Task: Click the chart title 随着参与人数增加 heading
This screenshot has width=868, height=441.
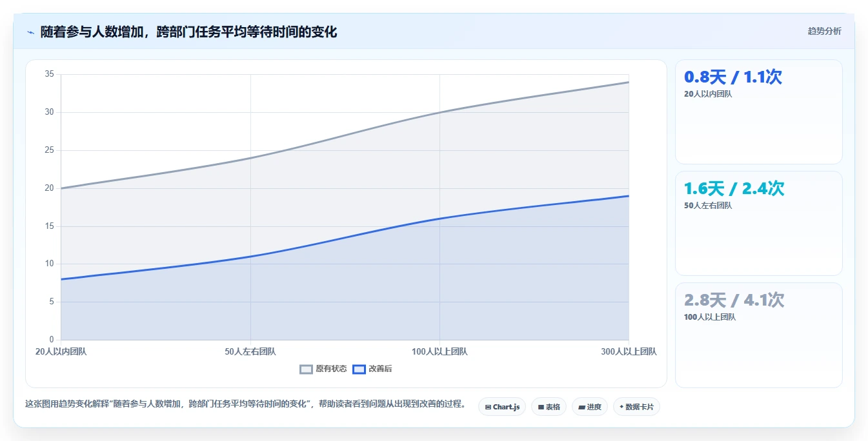Action: click(x=188, y=32)
